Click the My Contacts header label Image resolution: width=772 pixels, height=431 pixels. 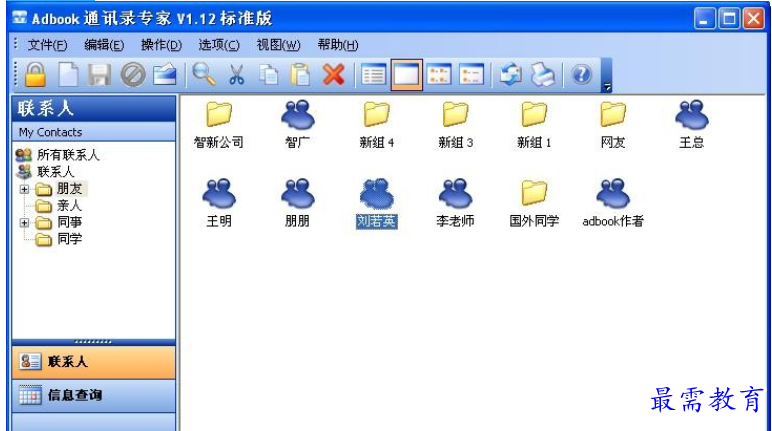(51, 133)
